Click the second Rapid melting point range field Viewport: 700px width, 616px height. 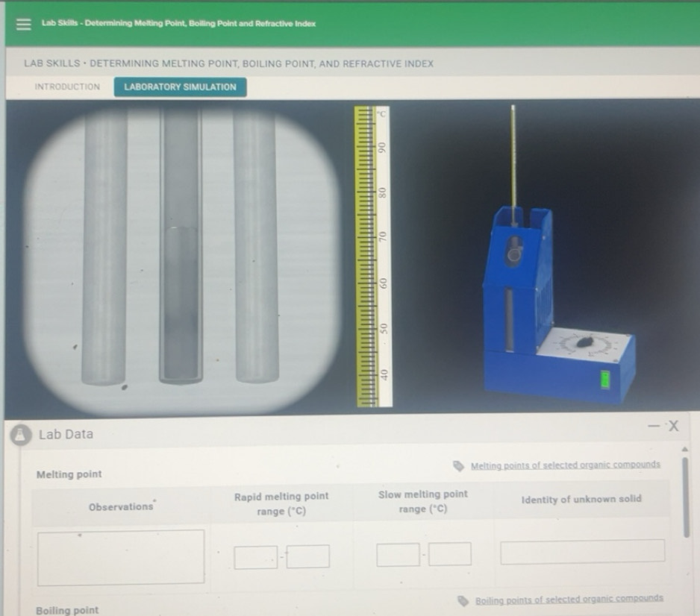(308, 556)
